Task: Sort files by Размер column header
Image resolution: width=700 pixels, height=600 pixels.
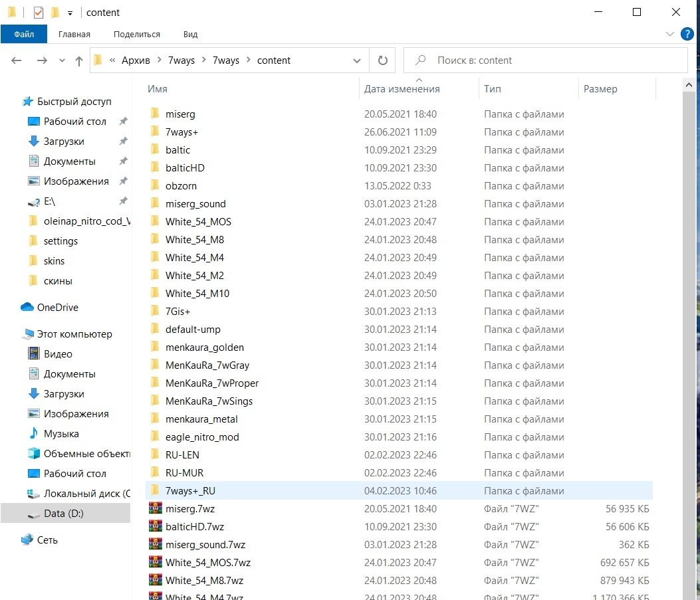Action: coord(600,88)
